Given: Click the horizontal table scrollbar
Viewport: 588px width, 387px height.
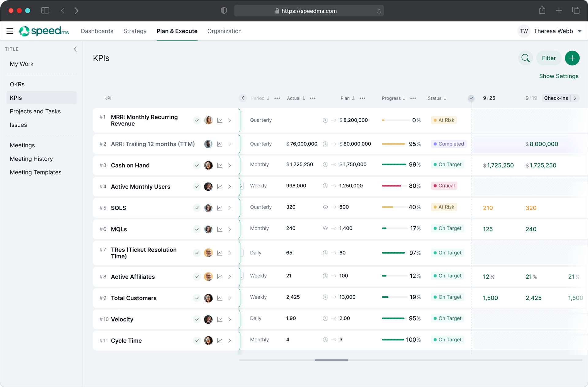Looking at the screenshot, I should point(331,360).
